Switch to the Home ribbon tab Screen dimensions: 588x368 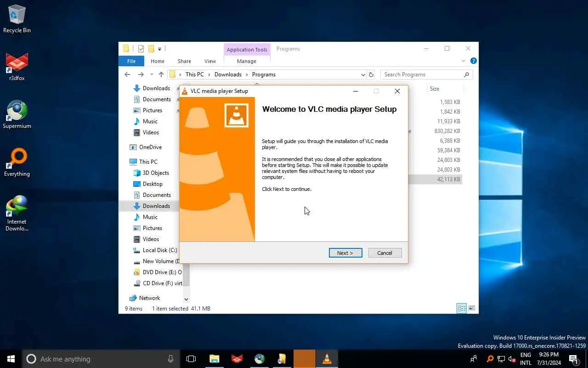(x=158, y=61)
